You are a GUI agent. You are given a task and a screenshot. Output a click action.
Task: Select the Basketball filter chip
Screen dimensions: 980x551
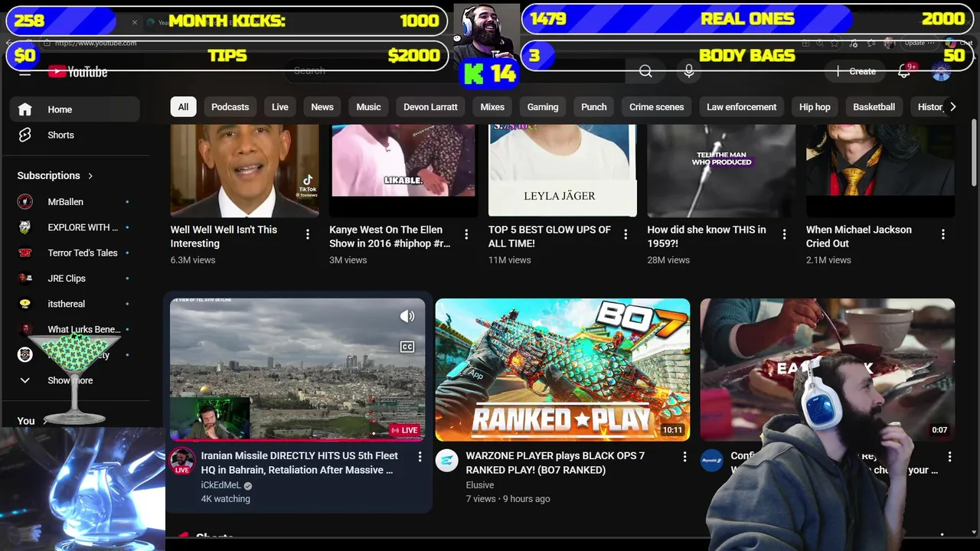point(874,107)
